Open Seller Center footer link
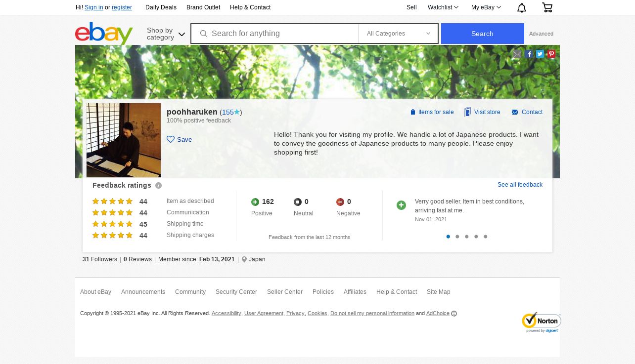The width and height of the screenshot is (635, 364). (x=285, y=292)
